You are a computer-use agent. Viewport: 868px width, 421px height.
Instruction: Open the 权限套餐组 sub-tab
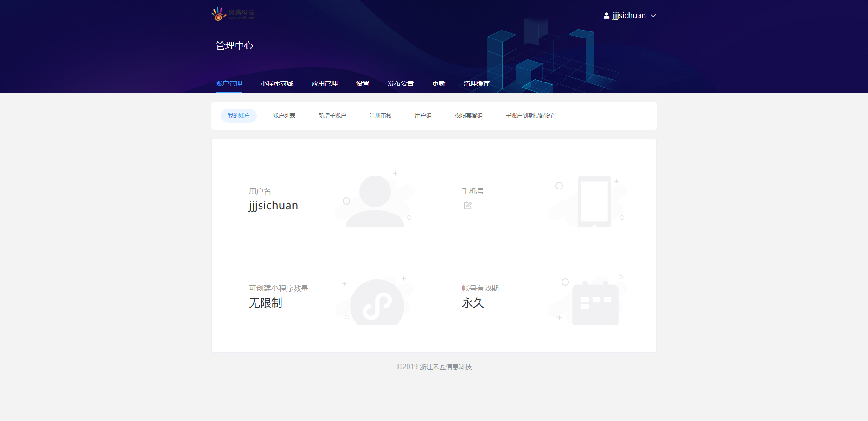click(469, 116)
